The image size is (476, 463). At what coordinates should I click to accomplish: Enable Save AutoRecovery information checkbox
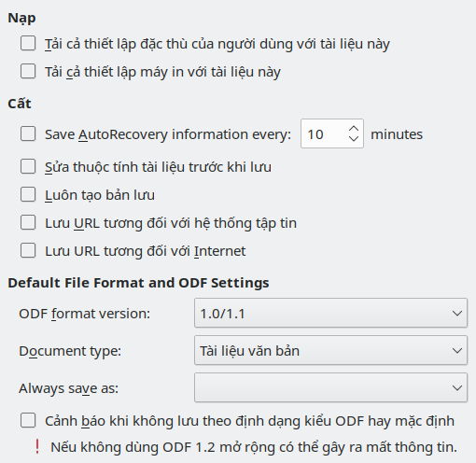click(x=28, y=133)
